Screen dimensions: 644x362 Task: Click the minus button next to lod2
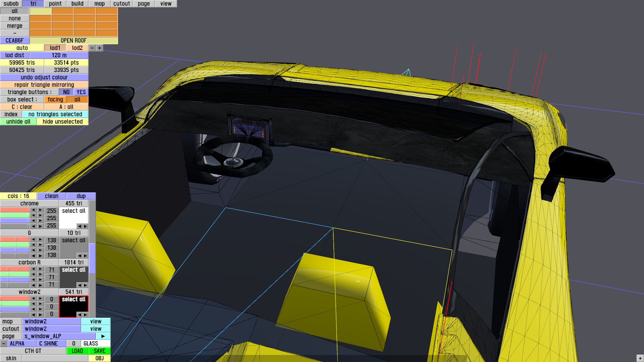pos(92,48)
